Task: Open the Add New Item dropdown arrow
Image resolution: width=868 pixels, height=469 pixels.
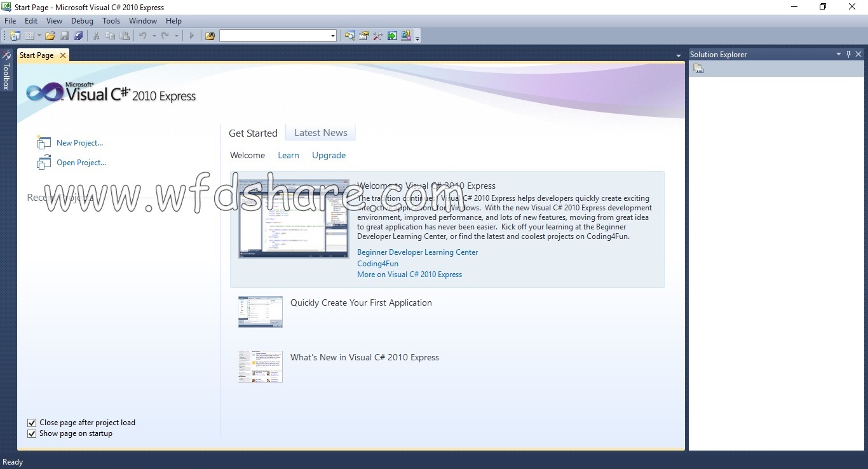Action: 39,36
